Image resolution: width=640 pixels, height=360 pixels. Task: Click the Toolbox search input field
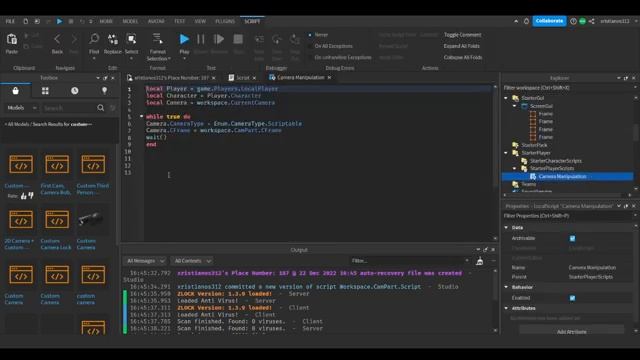coord(68,108)
